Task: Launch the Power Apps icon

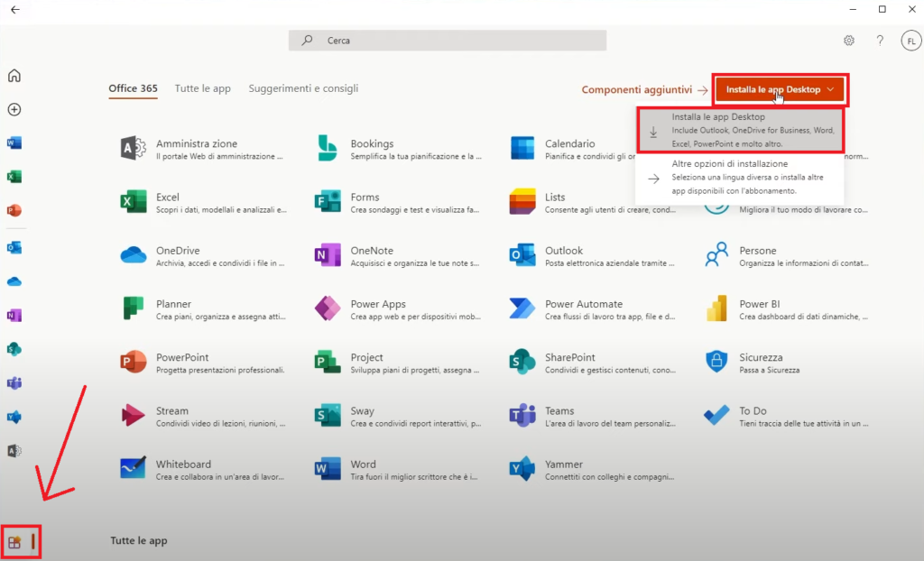Action: pyautogui.click(x=327, y=308)
